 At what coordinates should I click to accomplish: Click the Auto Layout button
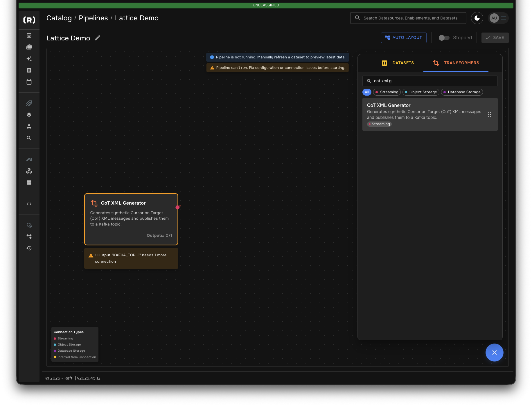coord(404,38)
